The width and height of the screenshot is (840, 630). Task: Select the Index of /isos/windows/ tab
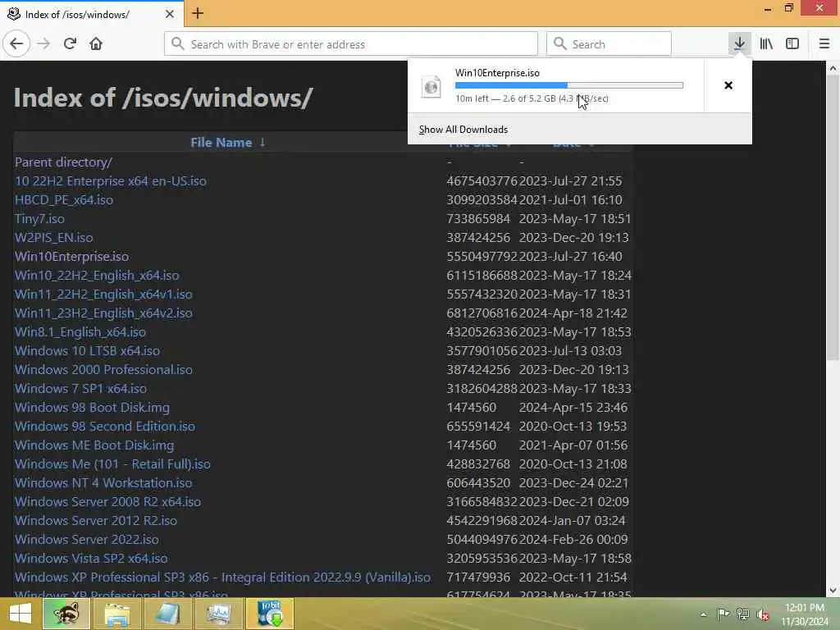click(x=91, y=14)
